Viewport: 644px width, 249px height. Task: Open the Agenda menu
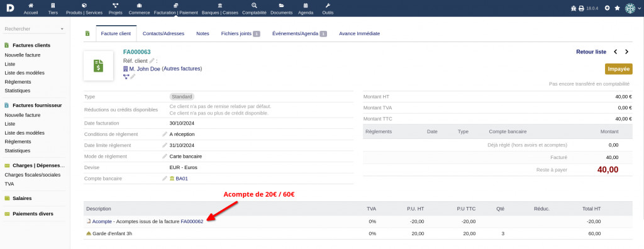306,9
